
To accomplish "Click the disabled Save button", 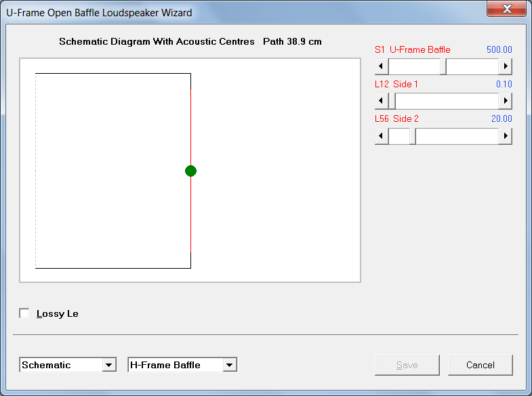I will (x=407, y=365).
